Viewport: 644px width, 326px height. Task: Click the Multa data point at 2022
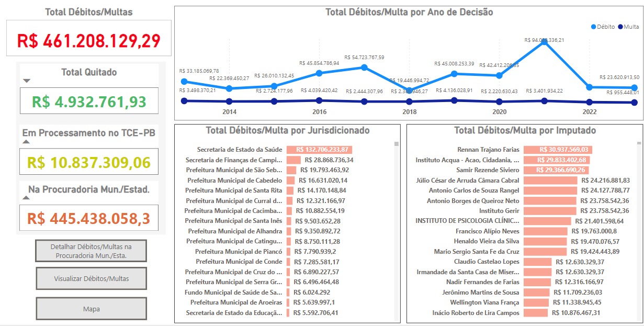point(590,102)
